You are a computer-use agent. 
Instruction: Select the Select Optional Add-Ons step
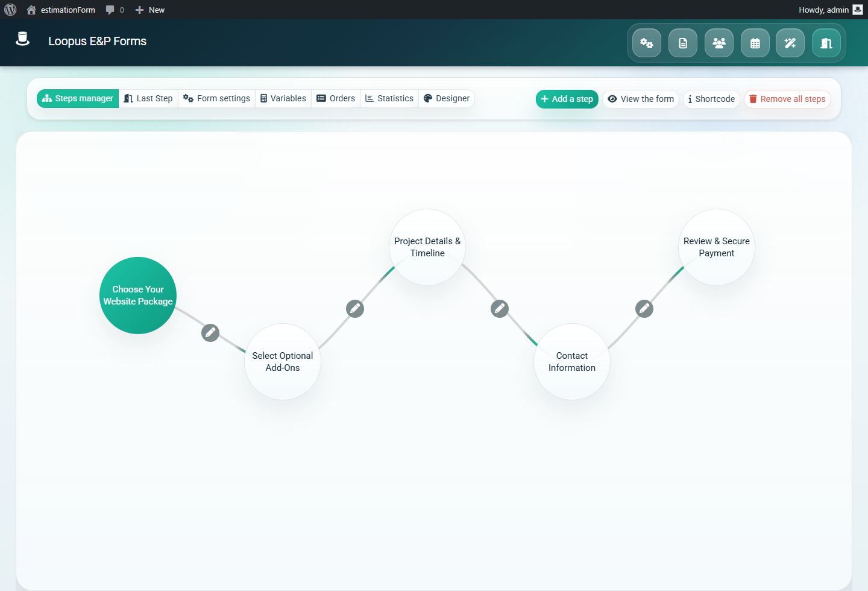(x=283, y=362)
